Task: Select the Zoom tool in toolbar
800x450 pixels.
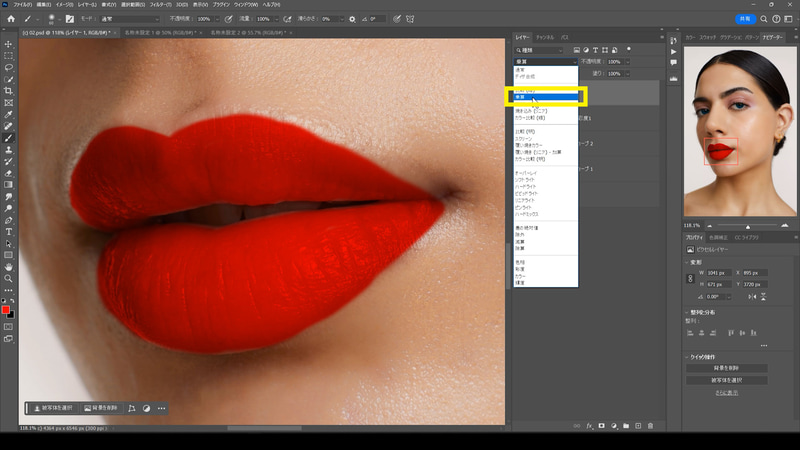Action: (8, 279)
